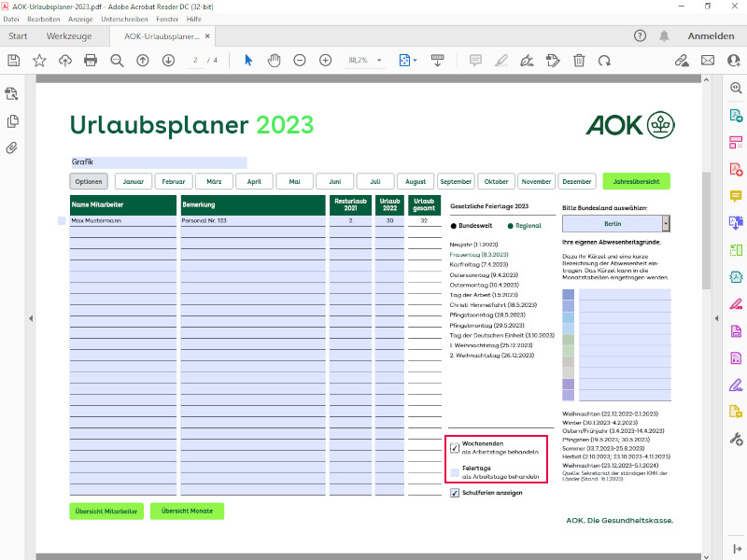
Task: Click the Jahresübersicht button
Action: point(636,181)
